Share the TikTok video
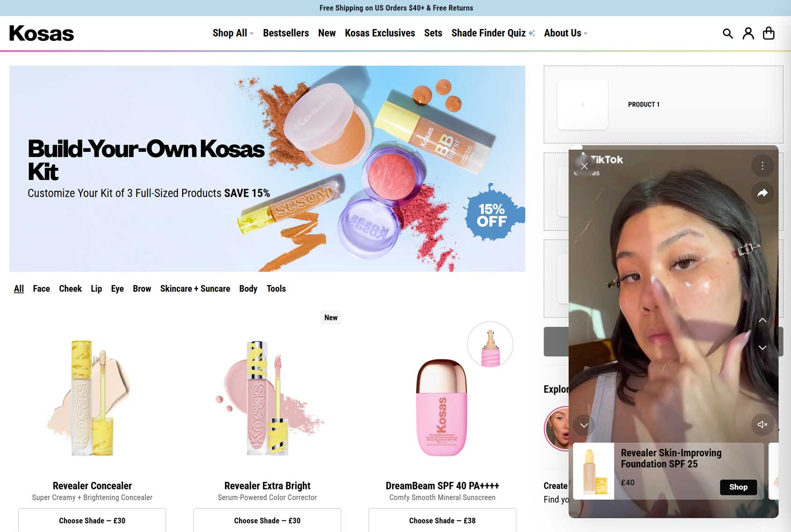 [x=762, y=193]
